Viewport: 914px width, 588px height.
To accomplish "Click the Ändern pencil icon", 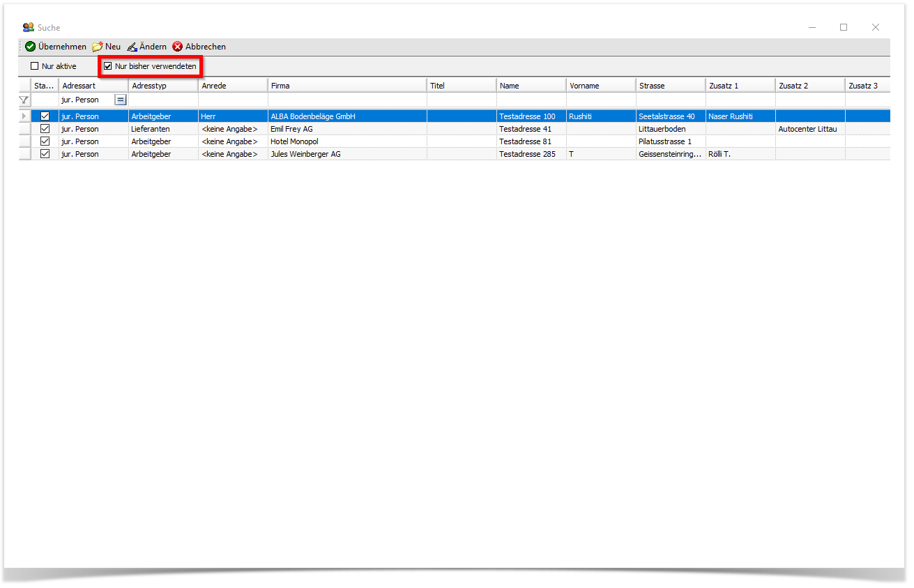I will (132, 47).
